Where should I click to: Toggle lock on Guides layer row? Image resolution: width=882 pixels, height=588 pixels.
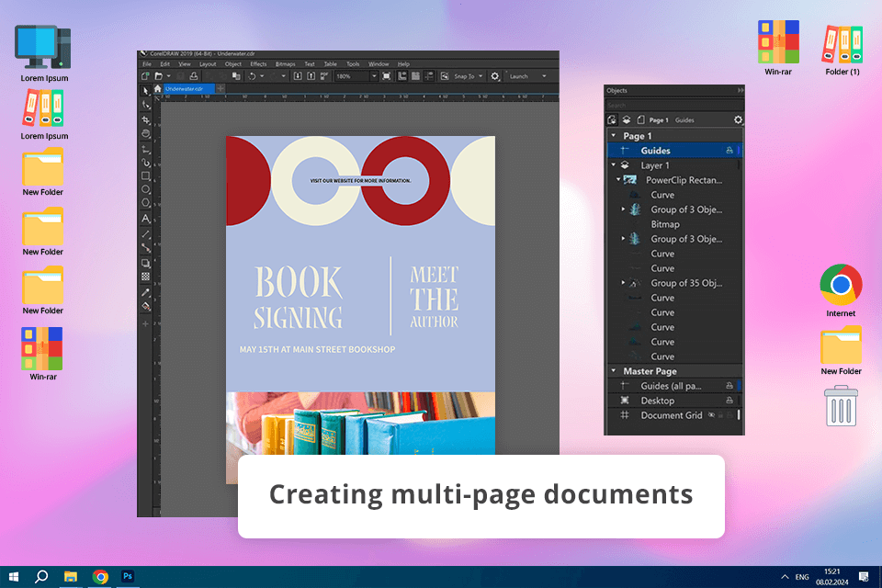[x=729, y=151]
